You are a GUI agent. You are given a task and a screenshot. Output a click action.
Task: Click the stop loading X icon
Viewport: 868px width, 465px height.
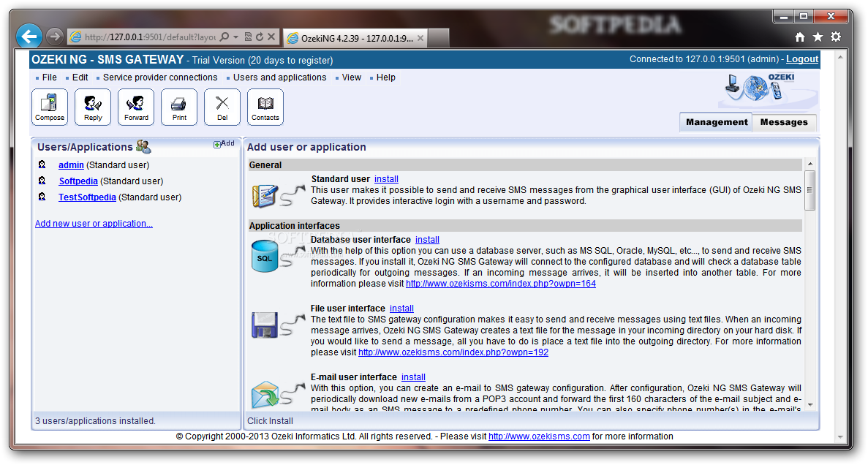point(271,37)
